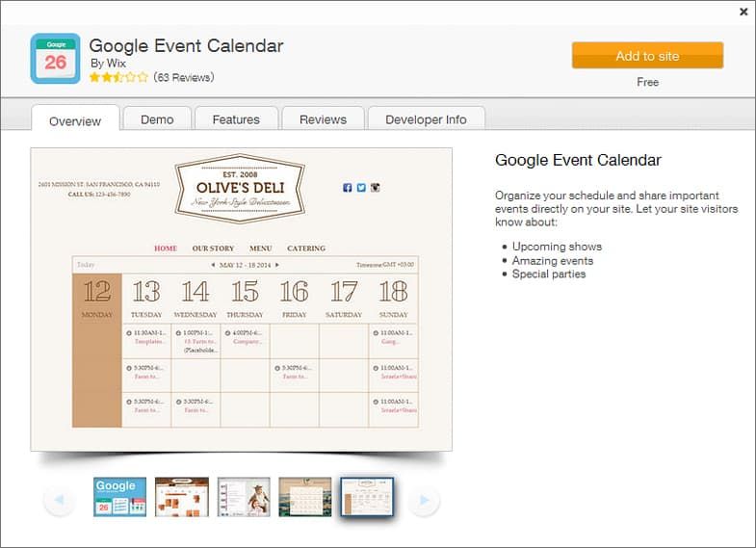The height and width of the screenshot is (548, 756).
Task: Click the star rating row
Action: coord(118,77)
